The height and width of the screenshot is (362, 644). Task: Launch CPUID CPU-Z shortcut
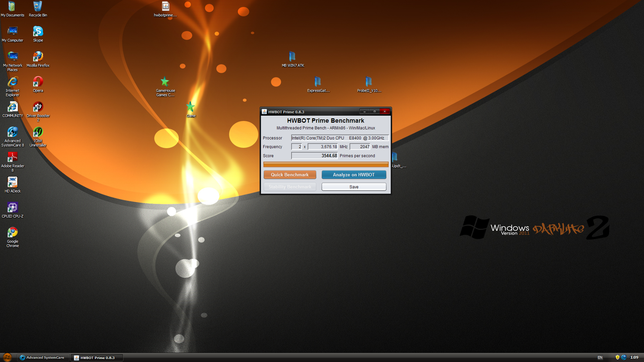pyautogui.click(x=12, y=210)
